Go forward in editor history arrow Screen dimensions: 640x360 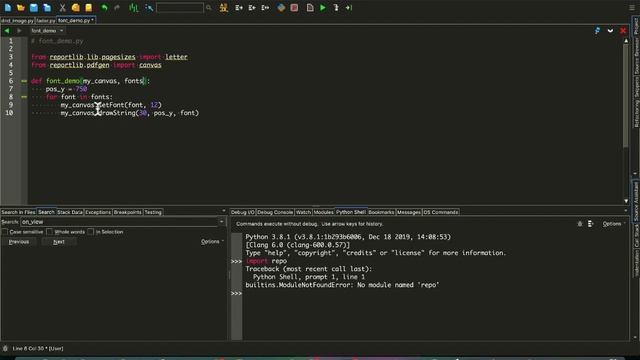point(19,31)
